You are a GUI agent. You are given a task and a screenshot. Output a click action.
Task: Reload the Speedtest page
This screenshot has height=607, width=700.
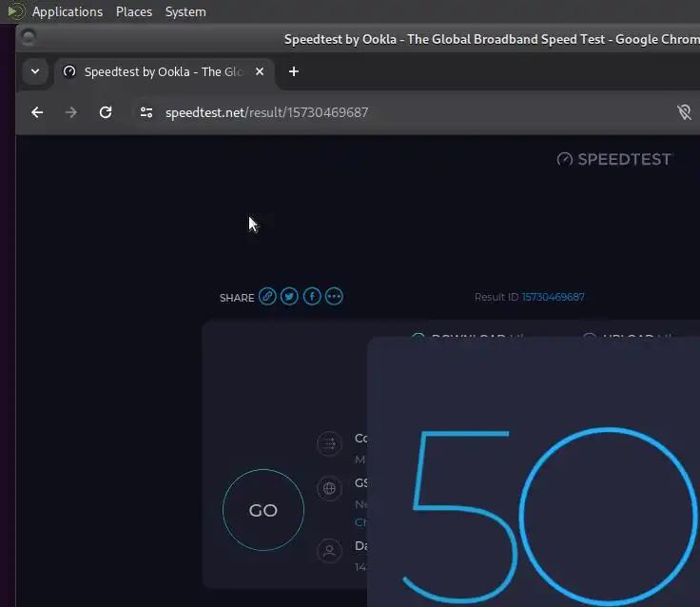[106, 112]
